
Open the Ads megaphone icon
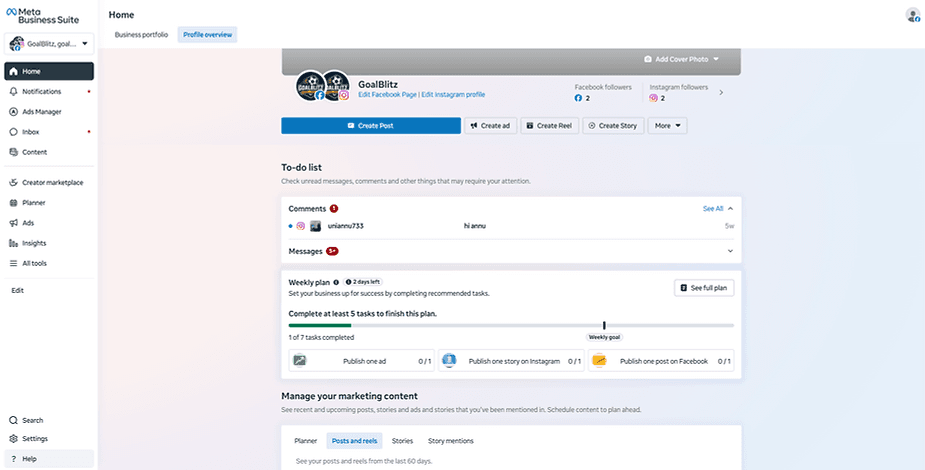14,223
